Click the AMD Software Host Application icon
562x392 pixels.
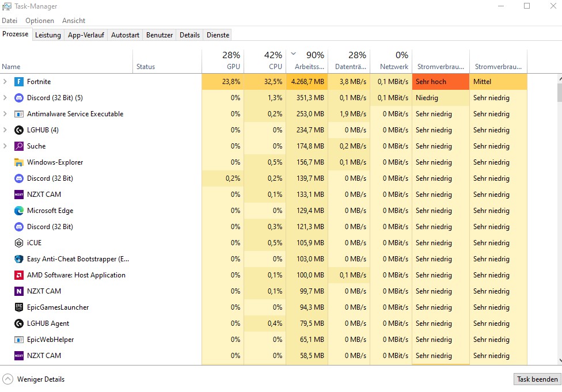tap(18, 275)
